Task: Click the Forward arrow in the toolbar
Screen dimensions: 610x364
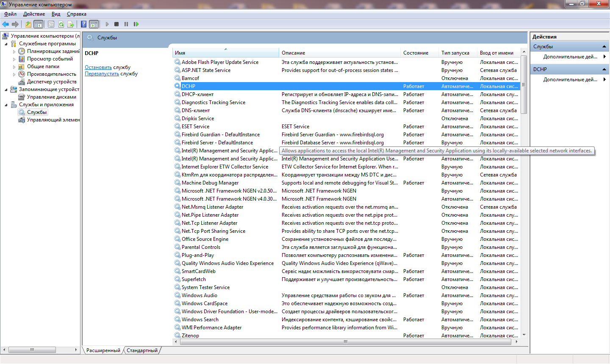Action: point(15,24)
